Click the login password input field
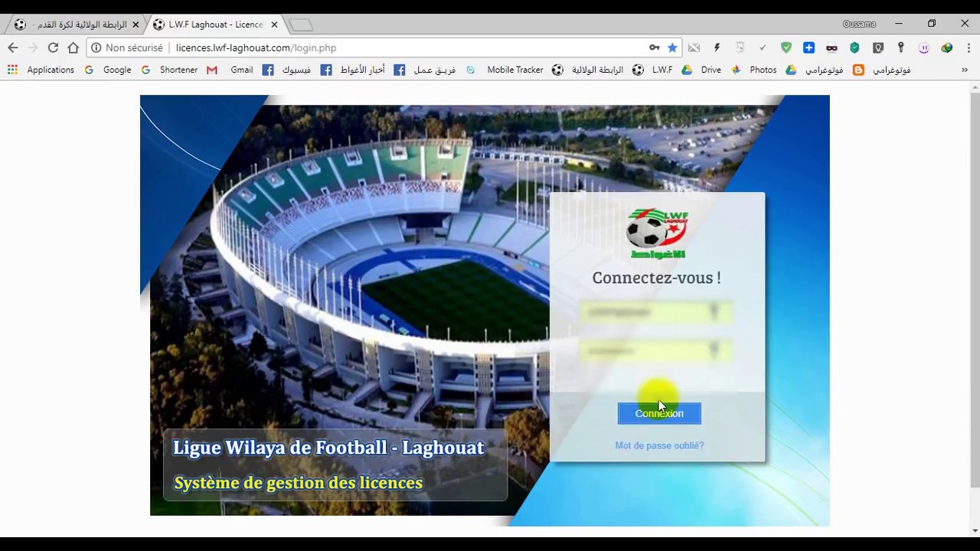 pyautogui.click(x=655, y=351)
